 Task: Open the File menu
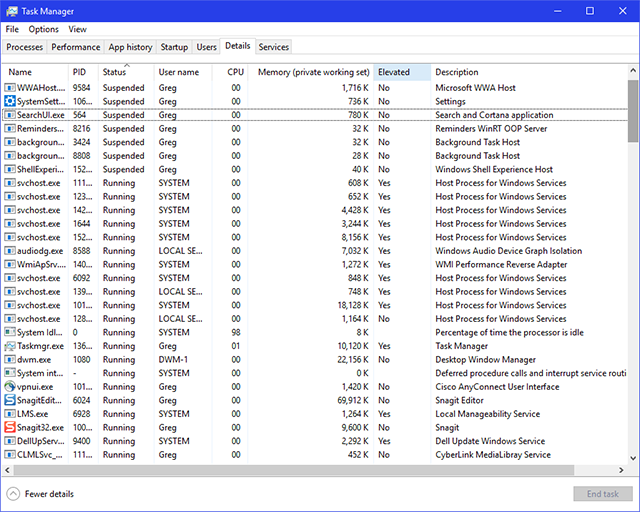pos(12,29)
